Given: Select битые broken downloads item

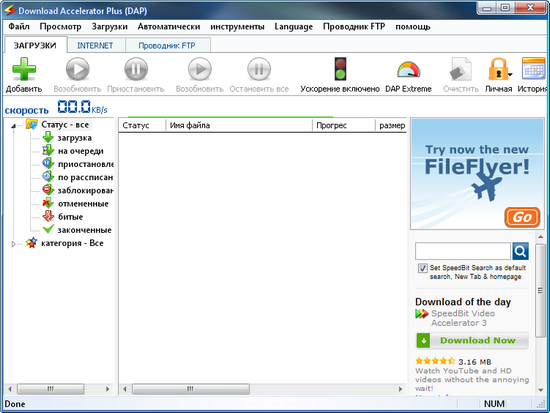Looking at the screenshot, I should pos(70,217).
